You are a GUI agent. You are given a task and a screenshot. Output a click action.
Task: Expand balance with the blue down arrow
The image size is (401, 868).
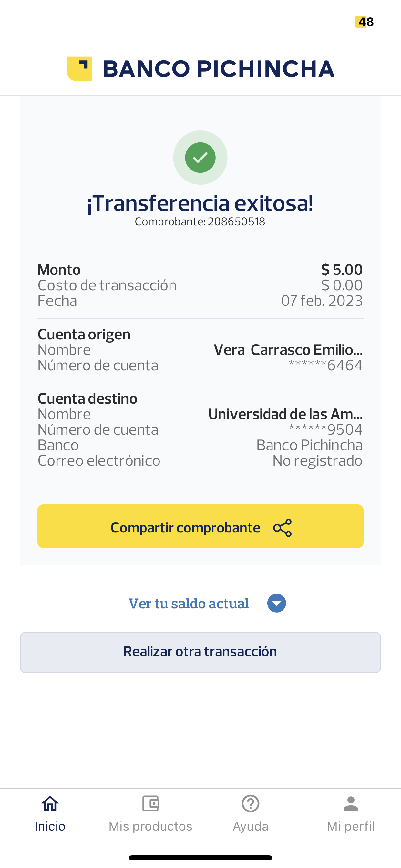pos(276,603)
